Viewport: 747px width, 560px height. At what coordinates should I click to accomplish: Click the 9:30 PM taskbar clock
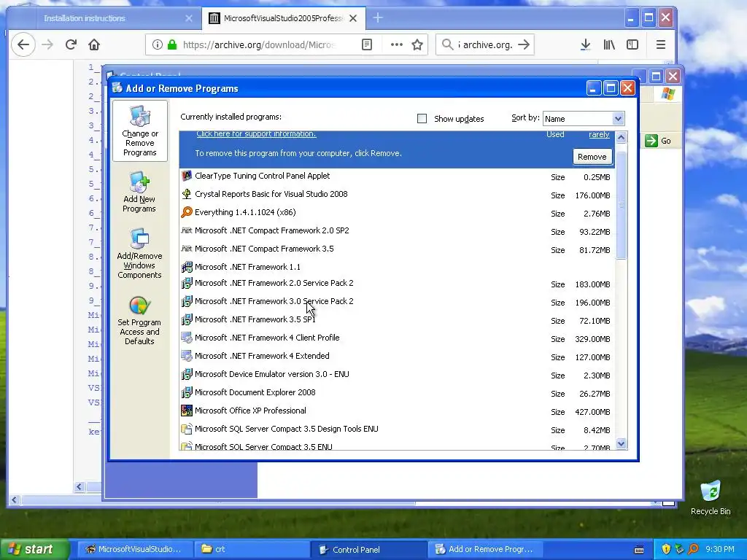click(x=719, y=549)
